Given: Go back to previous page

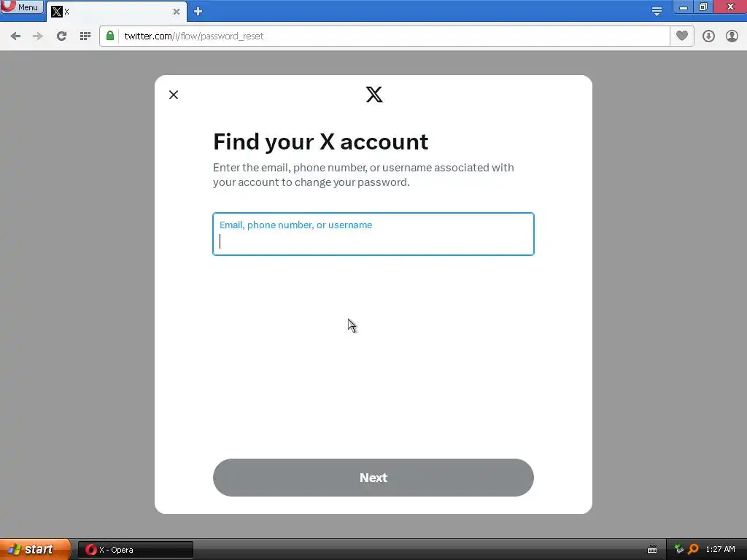Looking at the screenshot, I should (15, 36).
